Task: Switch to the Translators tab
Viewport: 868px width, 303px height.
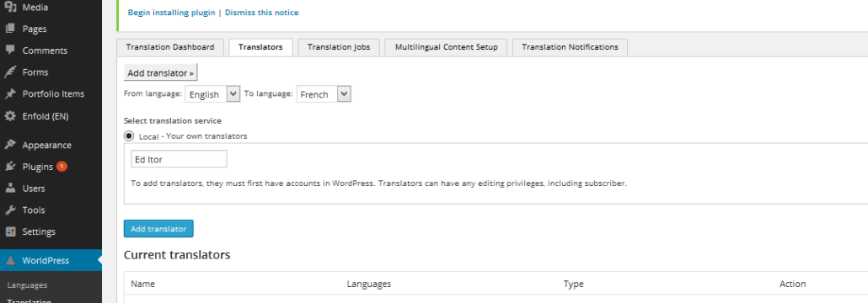Action: [x=260, y=47]
